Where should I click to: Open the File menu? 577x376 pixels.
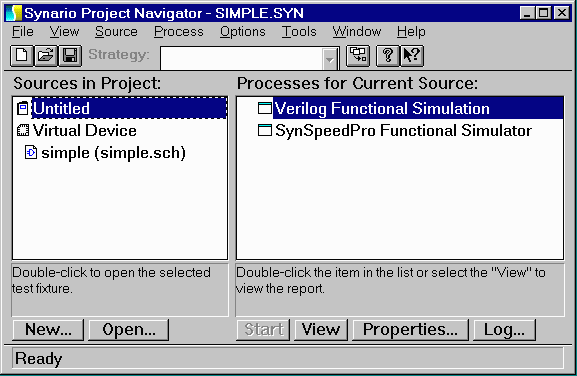(x=22, y=32)
